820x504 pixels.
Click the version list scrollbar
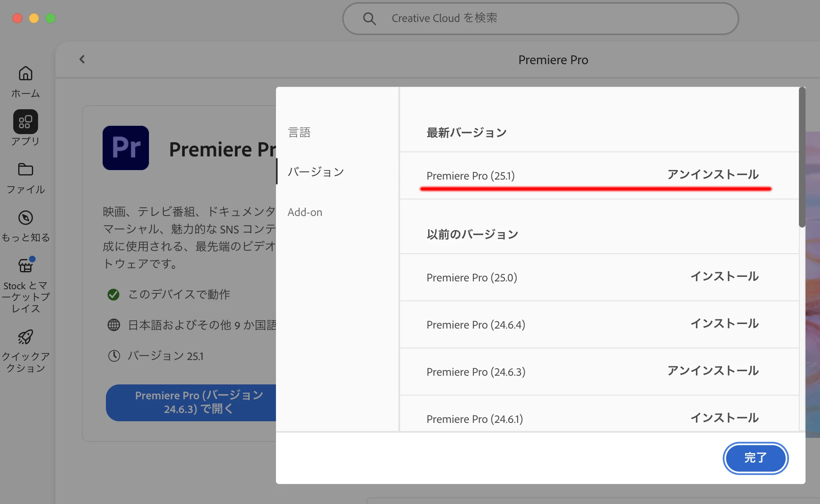point(802,157)
